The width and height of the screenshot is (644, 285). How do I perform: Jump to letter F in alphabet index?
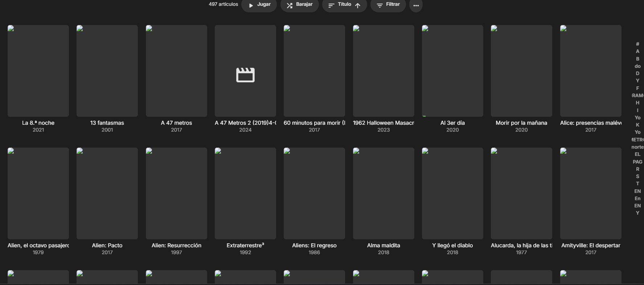pyautogui.click(x=637, y=88)
